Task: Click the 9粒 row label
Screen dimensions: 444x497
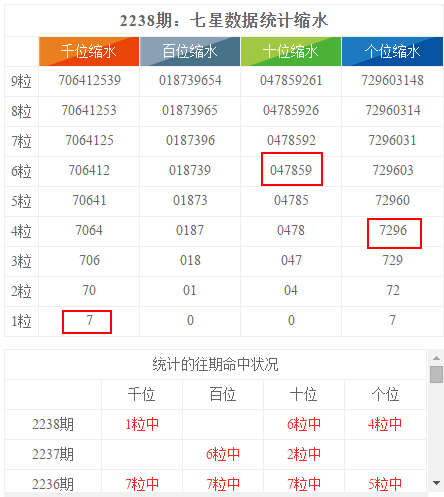Action: [21, 81]
